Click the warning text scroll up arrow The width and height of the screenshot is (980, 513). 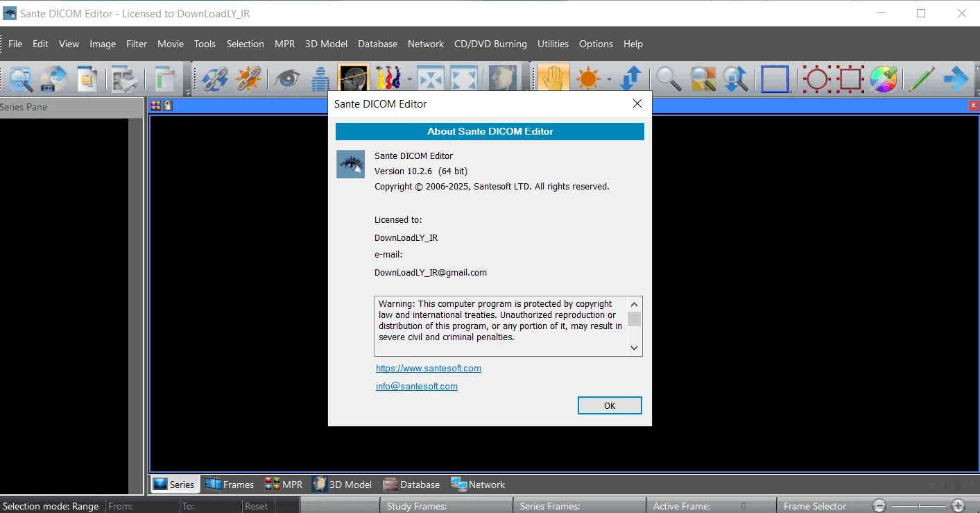coord(634,304)
